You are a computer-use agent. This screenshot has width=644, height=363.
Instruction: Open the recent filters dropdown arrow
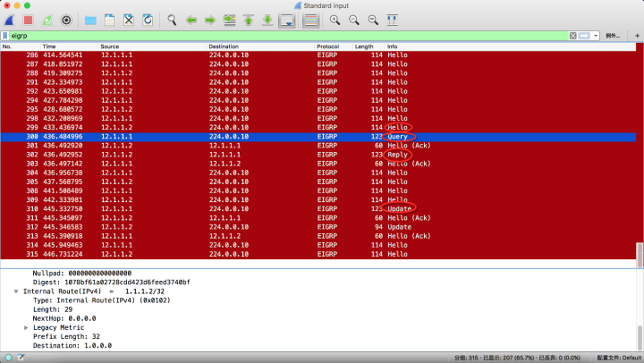596,36
